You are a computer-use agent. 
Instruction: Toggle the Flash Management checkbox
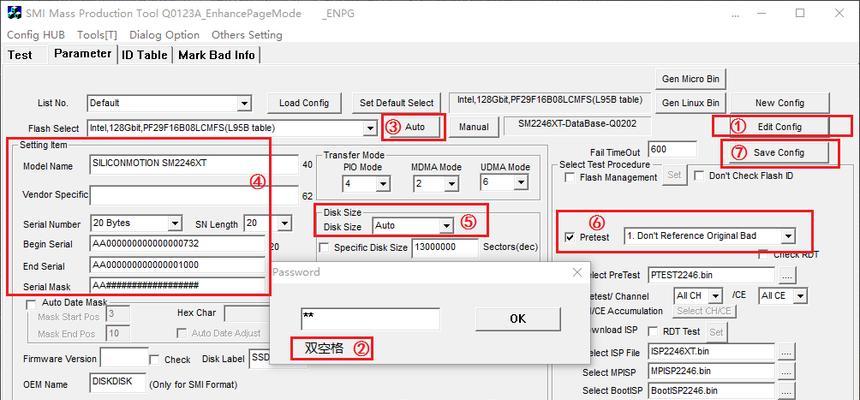click(570, 178)
